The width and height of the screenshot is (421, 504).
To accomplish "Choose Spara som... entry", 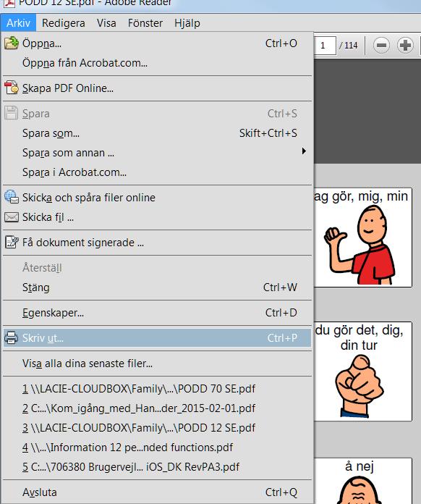I will pyautogui.click(x=157, y=133).
